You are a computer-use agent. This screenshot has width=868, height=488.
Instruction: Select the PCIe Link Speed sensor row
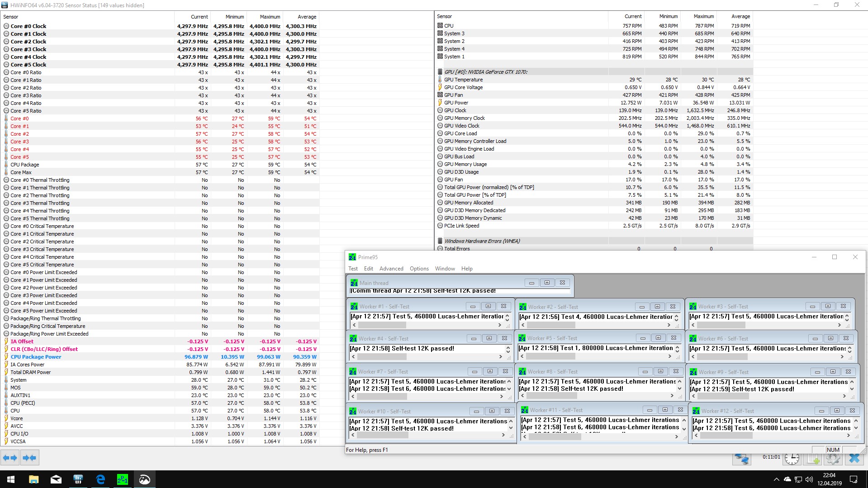594,226
